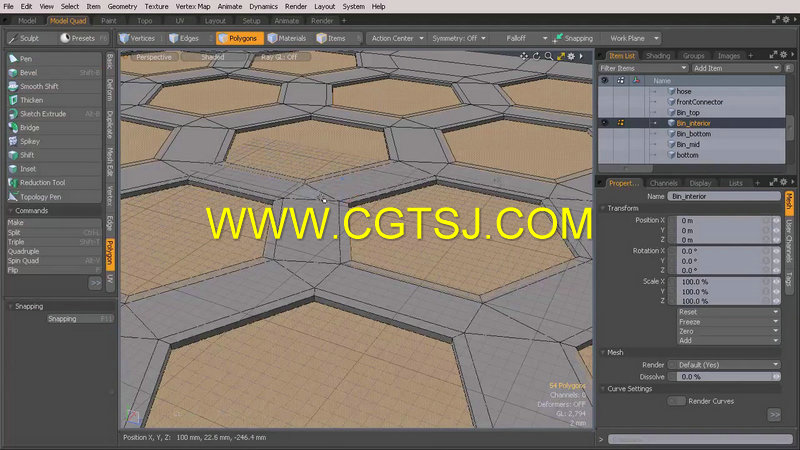Open the Vertex Map menu

tap(193, 7)
